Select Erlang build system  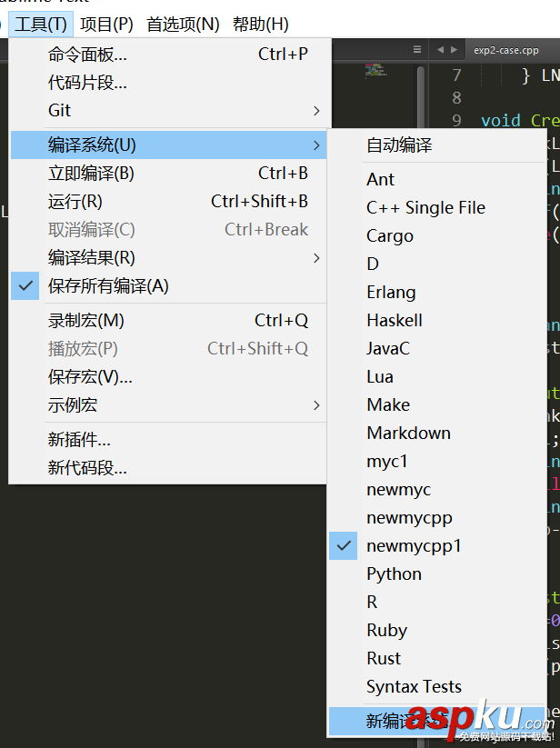point(437,292)
